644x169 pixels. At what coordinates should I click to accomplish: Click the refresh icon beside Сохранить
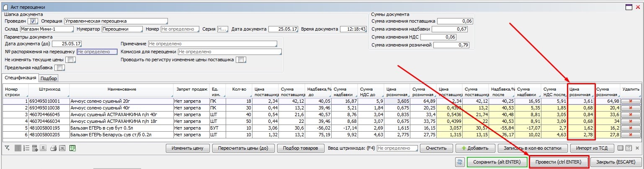coord(460,162)
